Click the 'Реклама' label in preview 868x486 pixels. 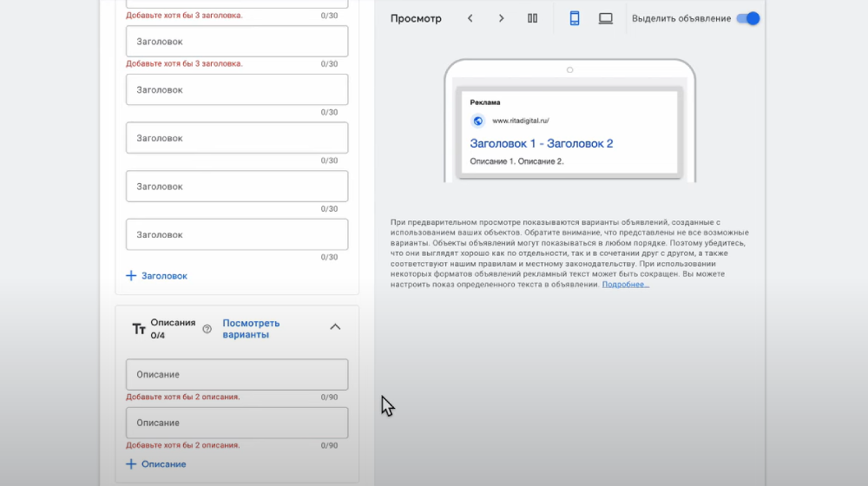485,102
